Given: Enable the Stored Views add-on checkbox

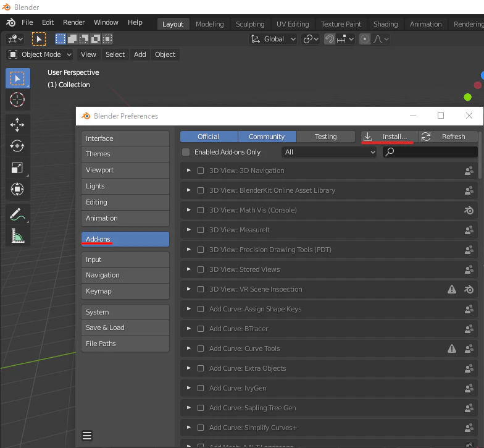Looking at the screenshot, I should pos(201,269).
